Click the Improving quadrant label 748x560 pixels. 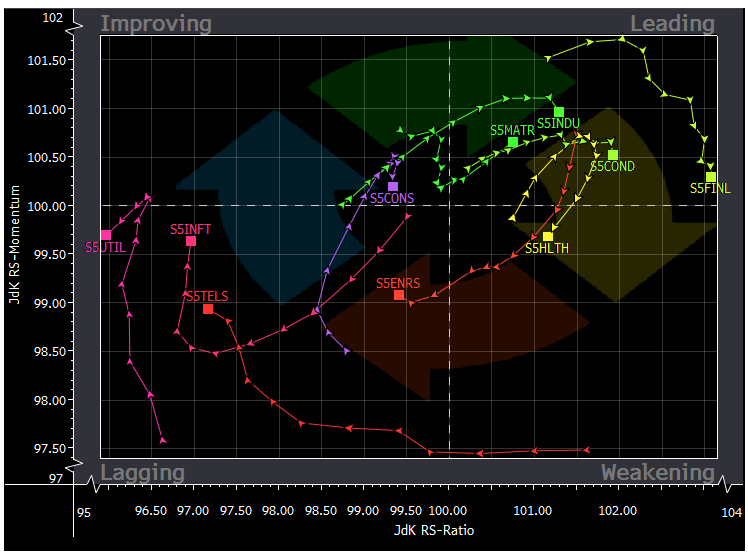click(x=156, y=24)
